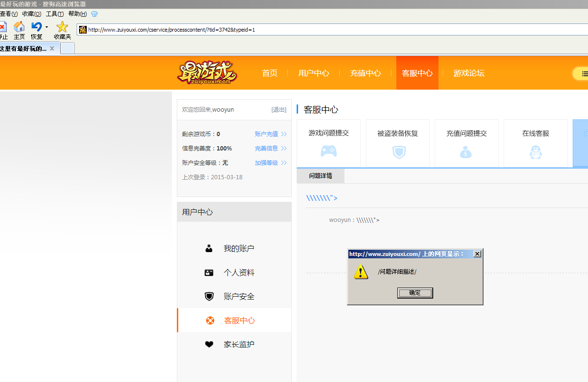Click the gamepad icon under 游戏问题提交
Screen dimensions: 588x382
tap(329, 151)
